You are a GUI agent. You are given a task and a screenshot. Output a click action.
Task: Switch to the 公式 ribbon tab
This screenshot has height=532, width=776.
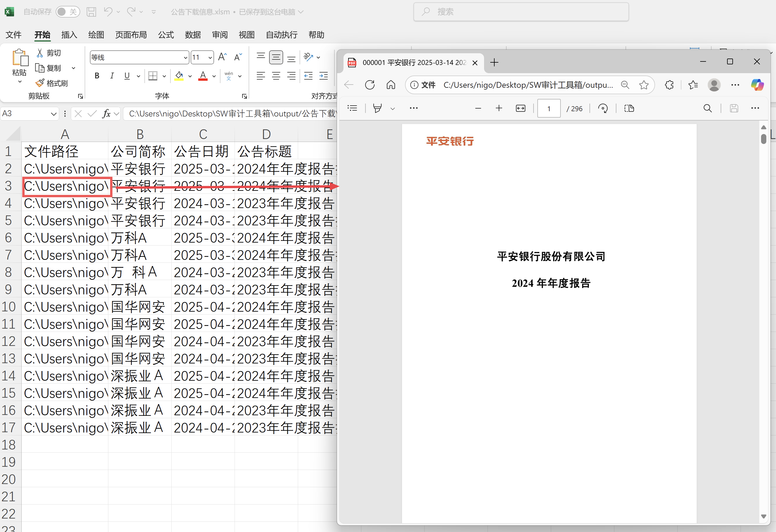pyautogui.click(x=166, y=35)
